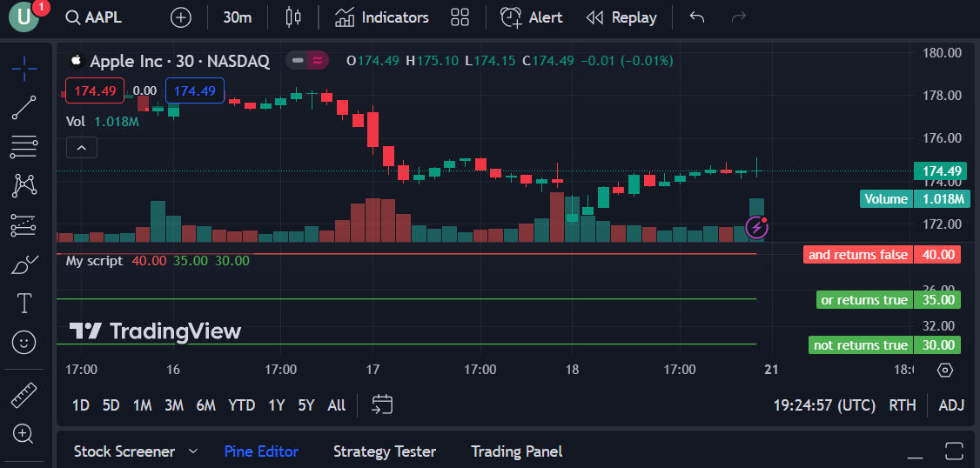Select the ruler measure tool
The width and height of the screenshot is (980, 468).
click(24, 395)
